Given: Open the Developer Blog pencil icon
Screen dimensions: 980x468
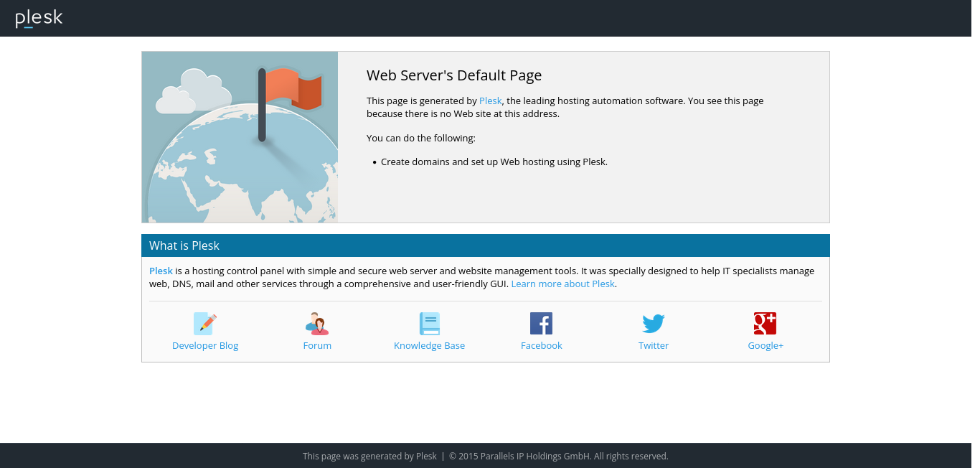Looking at the screenshot, I should coord(204,324).
